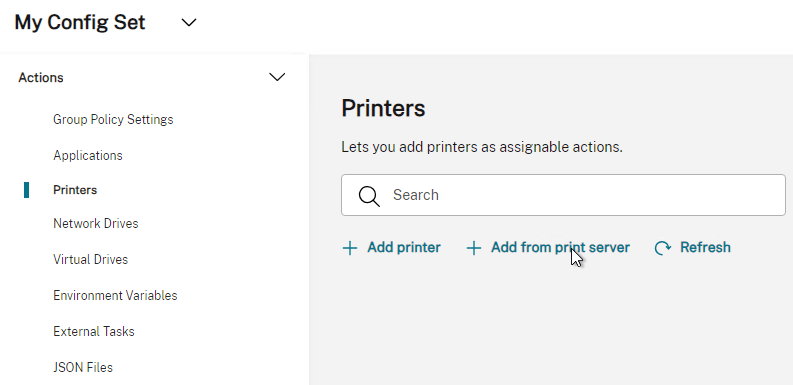Click the Actions section header label
The height and width of the screenshot is (385, 793).
[x=41, y=77]
